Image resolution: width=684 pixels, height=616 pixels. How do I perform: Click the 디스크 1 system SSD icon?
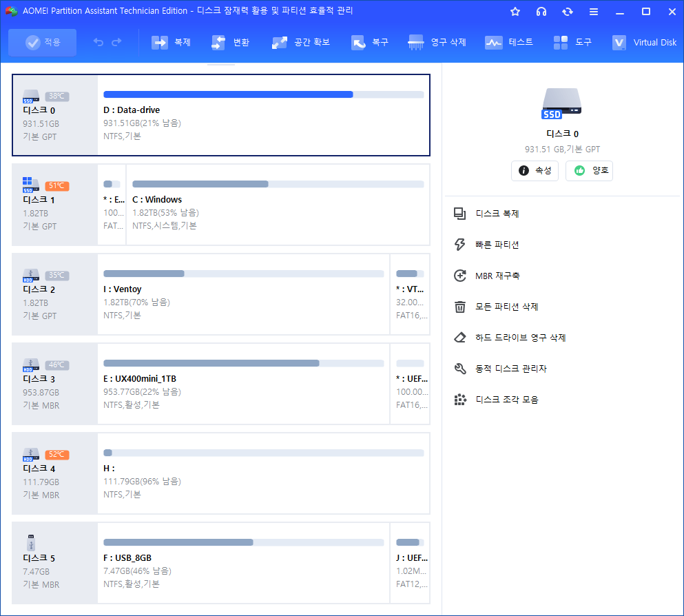pos(31,185)
